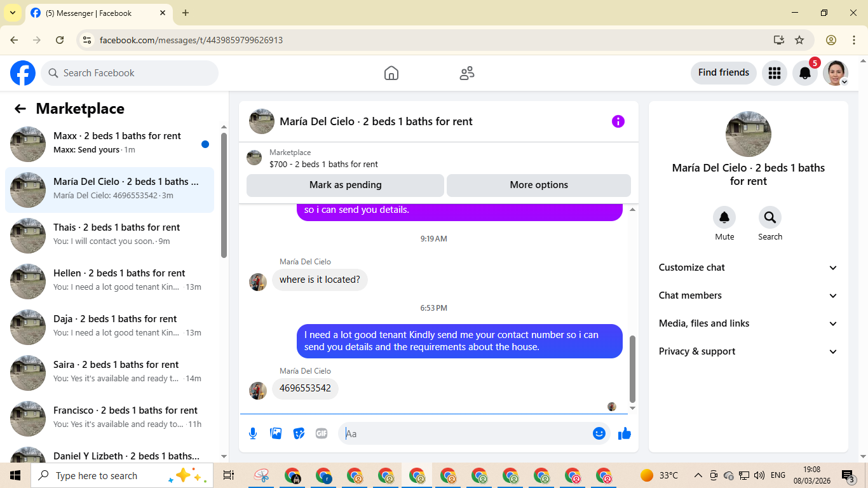Open the conversation information icon
Screen dimensions: 868x488
(618, 121)
